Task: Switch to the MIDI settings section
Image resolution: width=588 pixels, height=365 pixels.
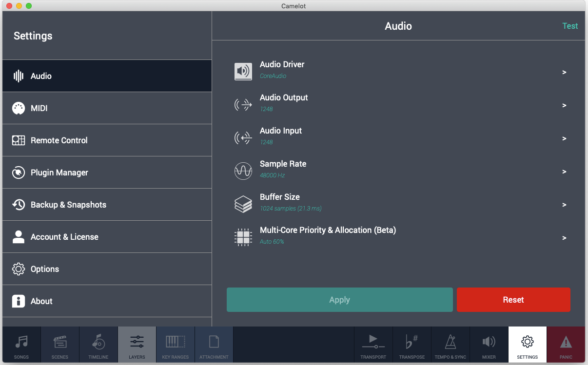Action: pyautogui.click(x=107, y=108)
